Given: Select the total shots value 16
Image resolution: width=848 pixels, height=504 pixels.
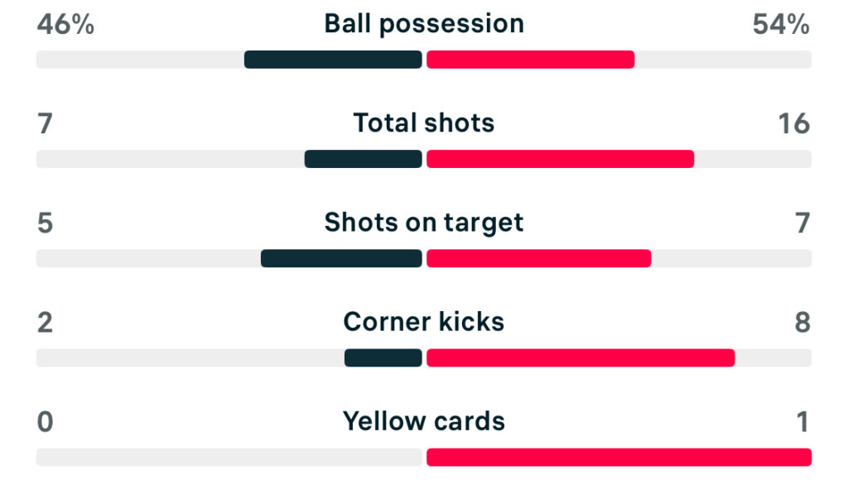Looking at the screenshot, I should [x=793, y=124].
